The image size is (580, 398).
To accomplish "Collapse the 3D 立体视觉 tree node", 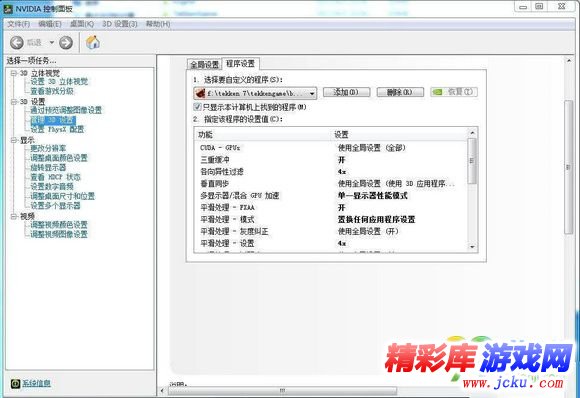I will coord(14,73).
